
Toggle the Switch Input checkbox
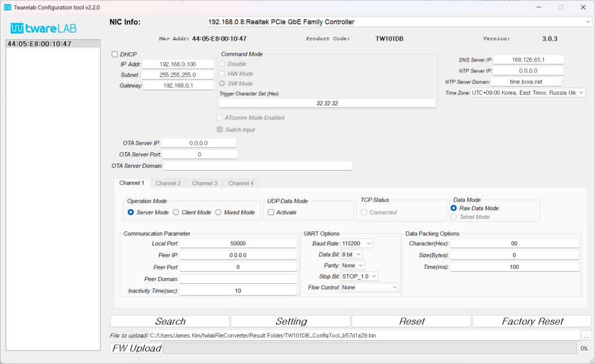tap(220, 129)
